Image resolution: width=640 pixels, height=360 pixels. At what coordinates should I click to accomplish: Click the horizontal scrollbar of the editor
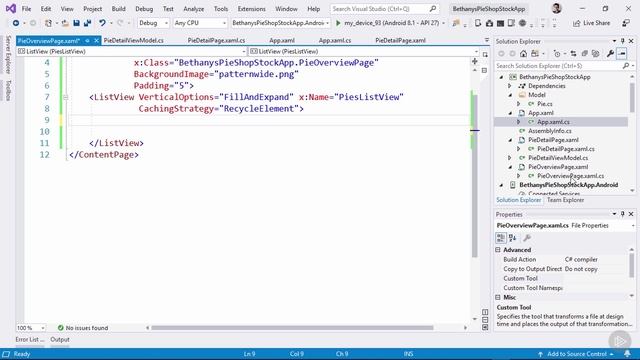(292, 328)
